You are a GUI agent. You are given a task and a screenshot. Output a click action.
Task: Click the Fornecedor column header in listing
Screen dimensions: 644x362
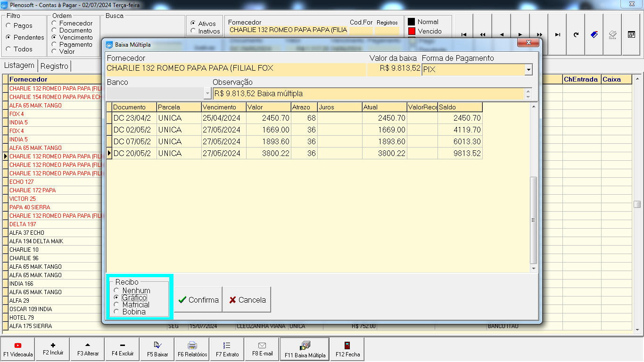[x=54, y=79]
